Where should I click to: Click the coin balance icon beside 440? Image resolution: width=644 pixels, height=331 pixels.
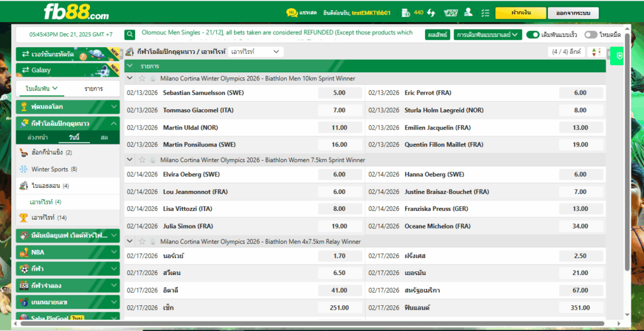click(x=406, y=13)
